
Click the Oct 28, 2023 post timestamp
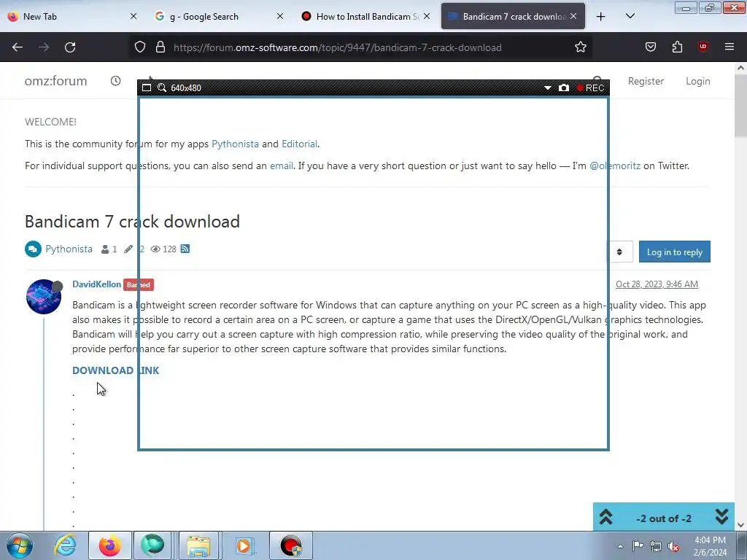[657, 284]
